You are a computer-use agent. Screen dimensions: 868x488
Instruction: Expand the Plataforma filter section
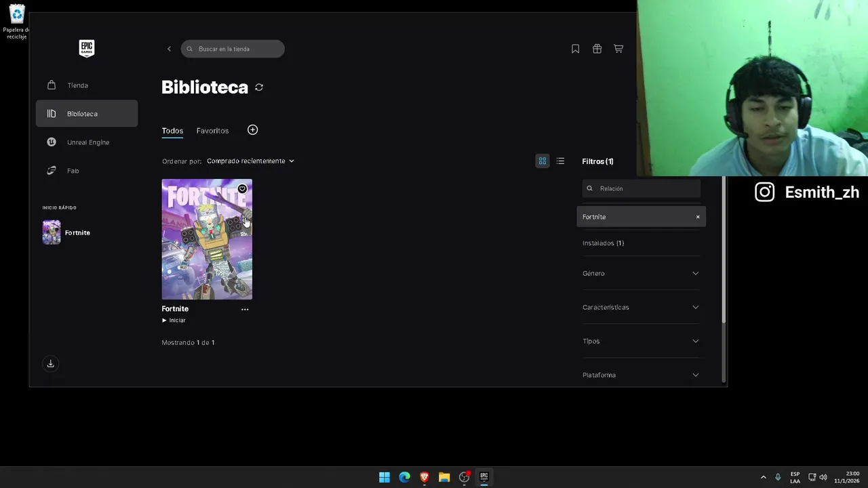tap(641, 375)
